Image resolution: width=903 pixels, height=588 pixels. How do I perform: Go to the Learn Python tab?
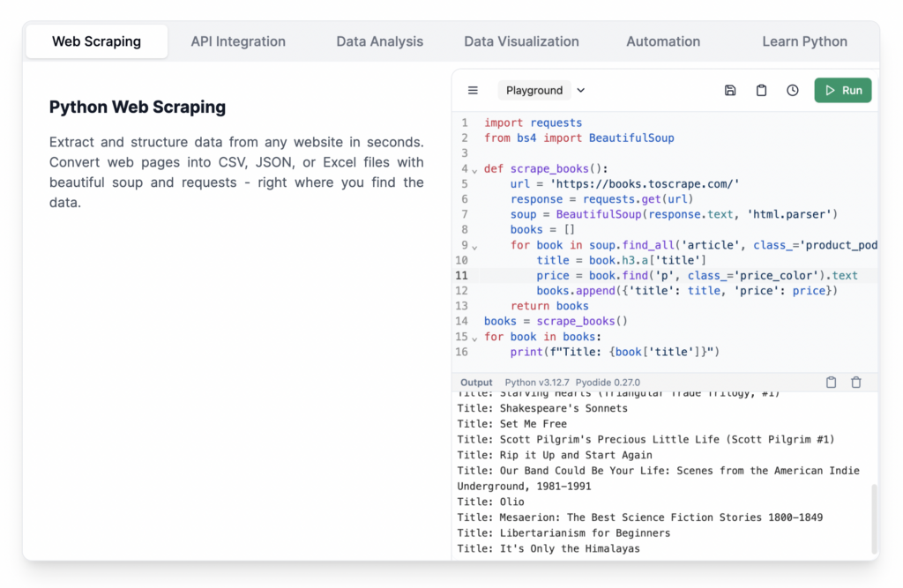[804, 41]
